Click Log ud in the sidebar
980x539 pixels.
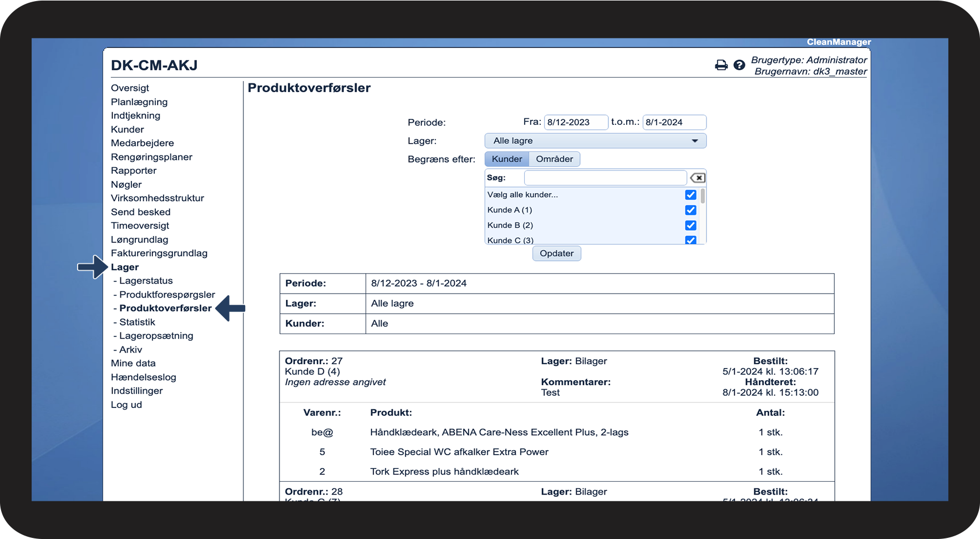point(126,405)
